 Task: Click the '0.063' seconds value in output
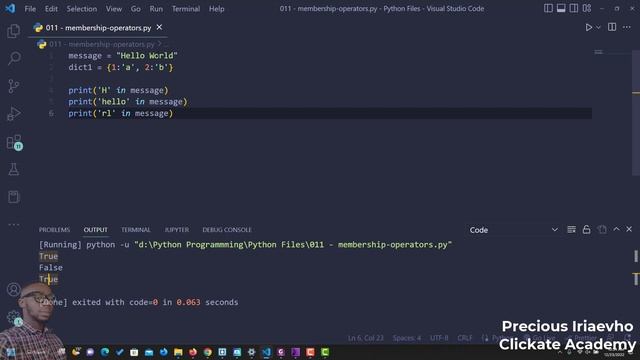click(189, 302)
